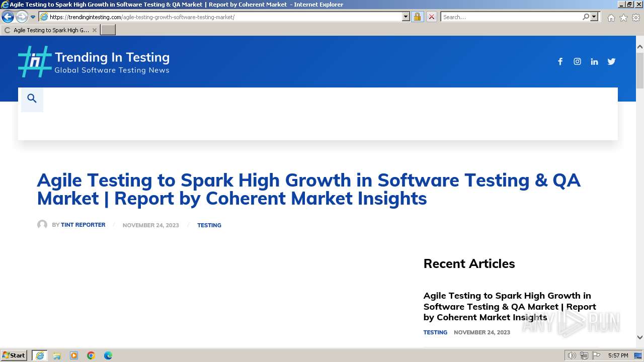Click the Action Center flag icon
Image resolution: width=644 pixels, height=362 pixels.
(596, 355)
